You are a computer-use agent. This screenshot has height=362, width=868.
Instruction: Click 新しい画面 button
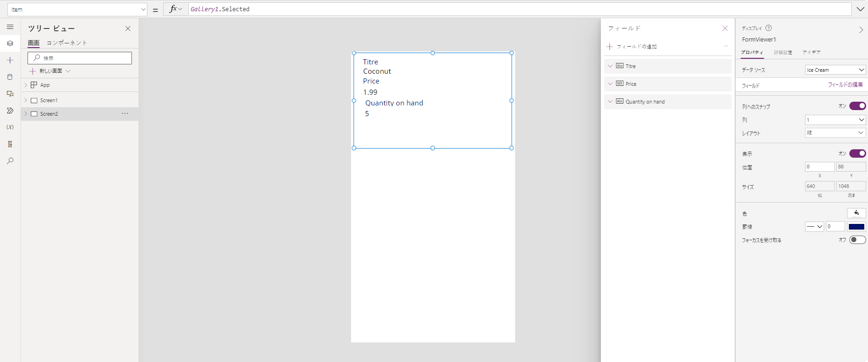pyautogui.click(x=46, y=71)
